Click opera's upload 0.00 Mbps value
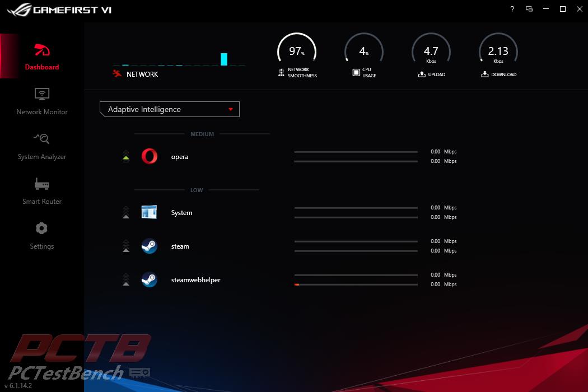This screenshot has height=392, width=588. click(444, 152)
